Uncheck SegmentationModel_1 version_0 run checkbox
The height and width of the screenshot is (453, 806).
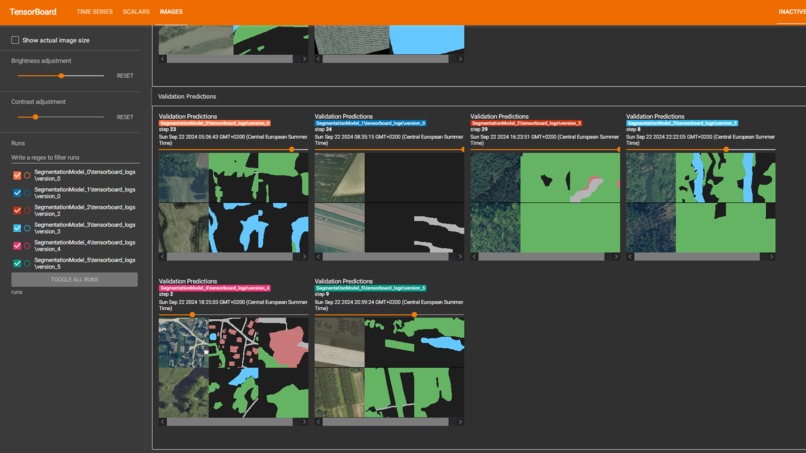tap(17, 193)
